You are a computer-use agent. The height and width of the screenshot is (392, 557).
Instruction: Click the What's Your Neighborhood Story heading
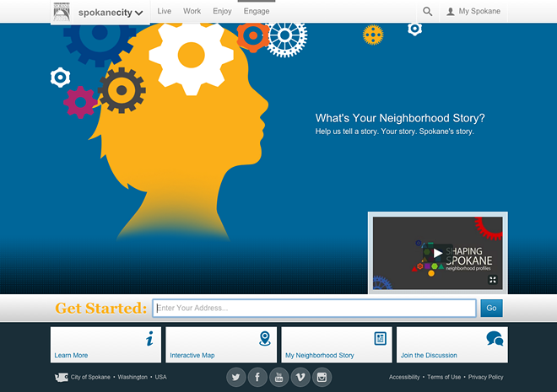pos(400,118)
